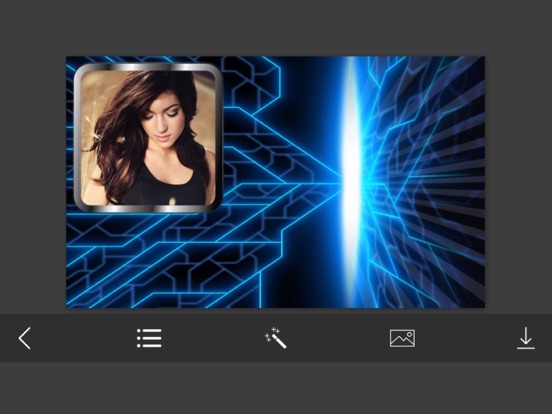The height and width of the screenshot is (414, 552).
Task: Save the image with the download icon
Action: (526, 338)
